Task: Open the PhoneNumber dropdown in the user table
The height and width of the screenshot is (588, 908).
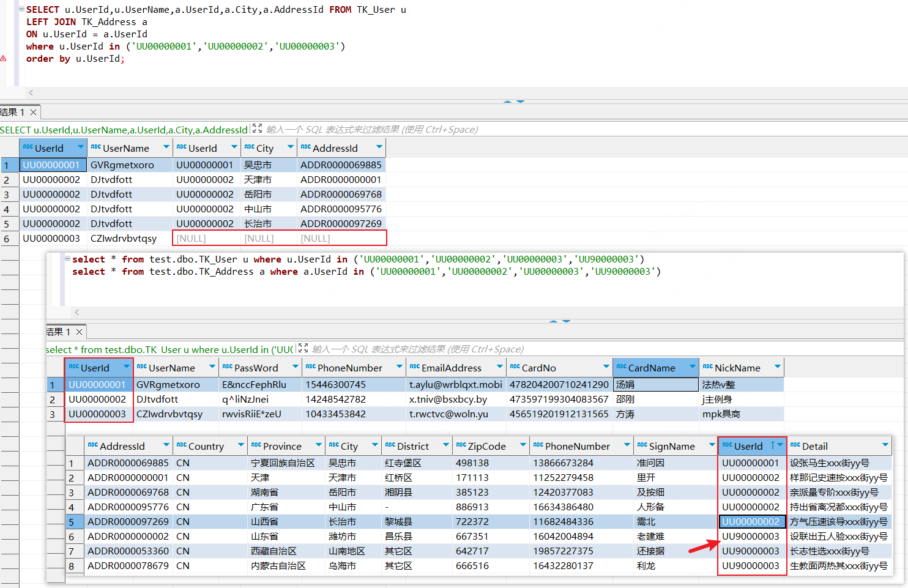Action: click(x=399, y=367)
